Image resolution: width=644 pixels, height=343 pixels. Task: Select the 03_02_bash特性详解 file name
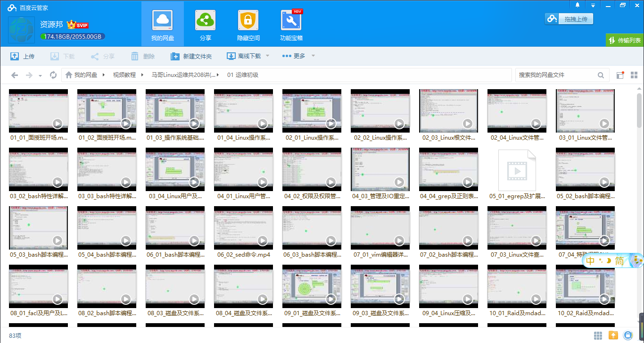(39, 196)
